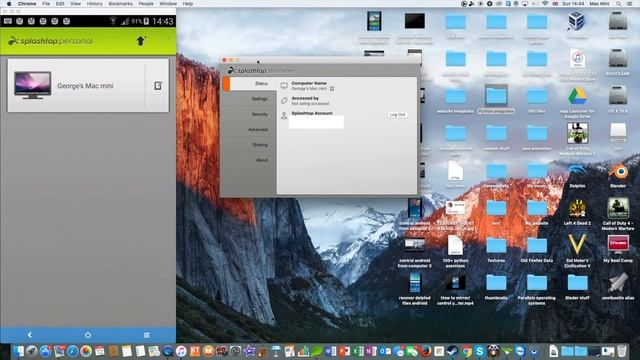Open the Settings tab in Splashtop Streamer
The width and height of the screenshot is (640, 360).
[260, 99]
